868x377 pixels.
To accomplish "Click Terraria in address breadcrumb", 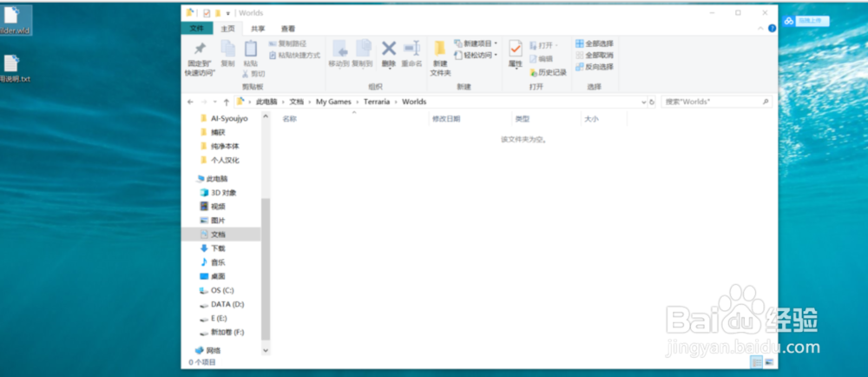I will click(x=377, y=102).
